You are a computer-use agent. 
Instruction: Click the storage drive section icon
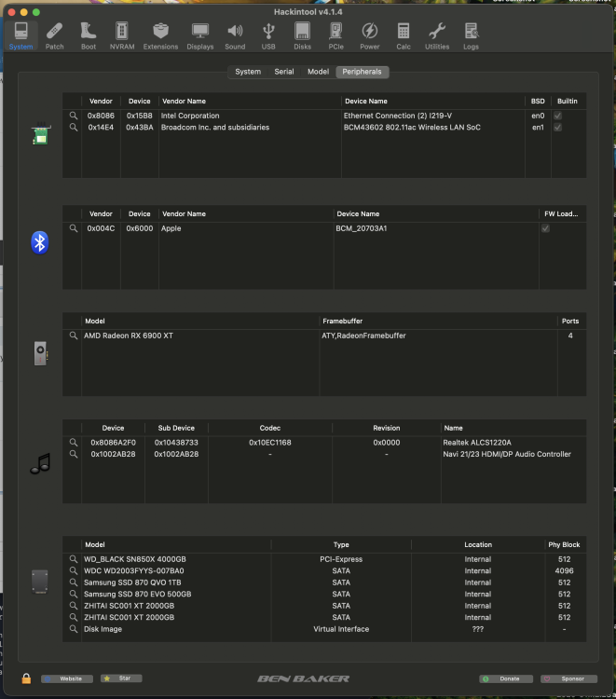pos(40,582)
